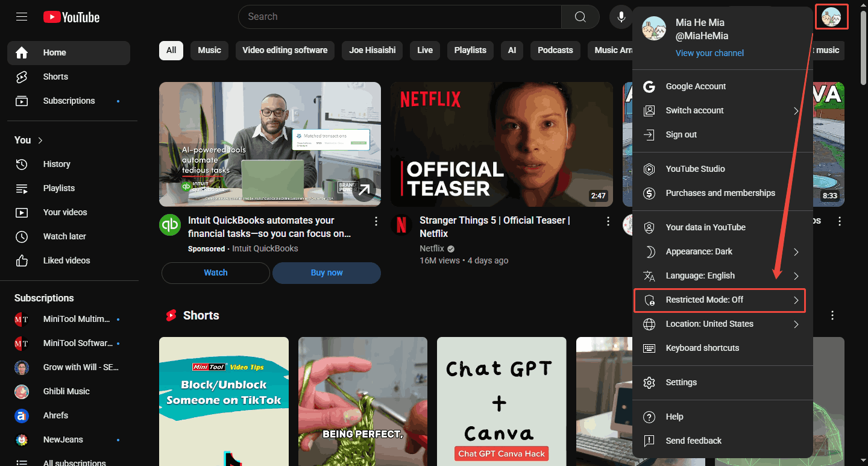Open Subscriptions from the sidebar

pos(69,101)
